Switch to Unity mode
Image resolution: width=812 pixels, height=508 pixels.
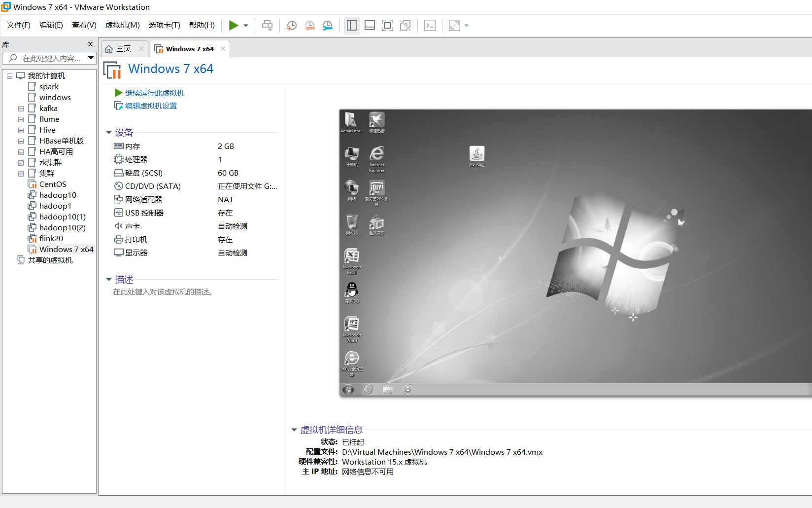405,25
